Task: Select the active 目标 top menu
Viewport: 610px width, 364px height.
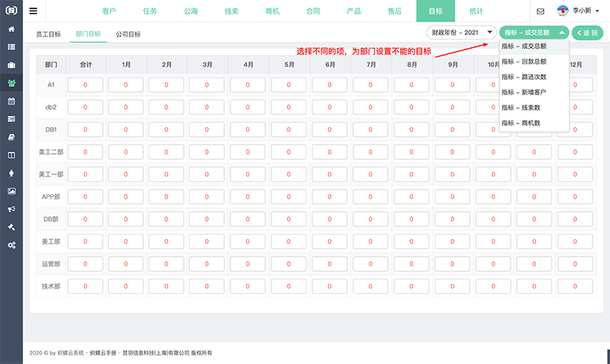Action: [435, 11]
